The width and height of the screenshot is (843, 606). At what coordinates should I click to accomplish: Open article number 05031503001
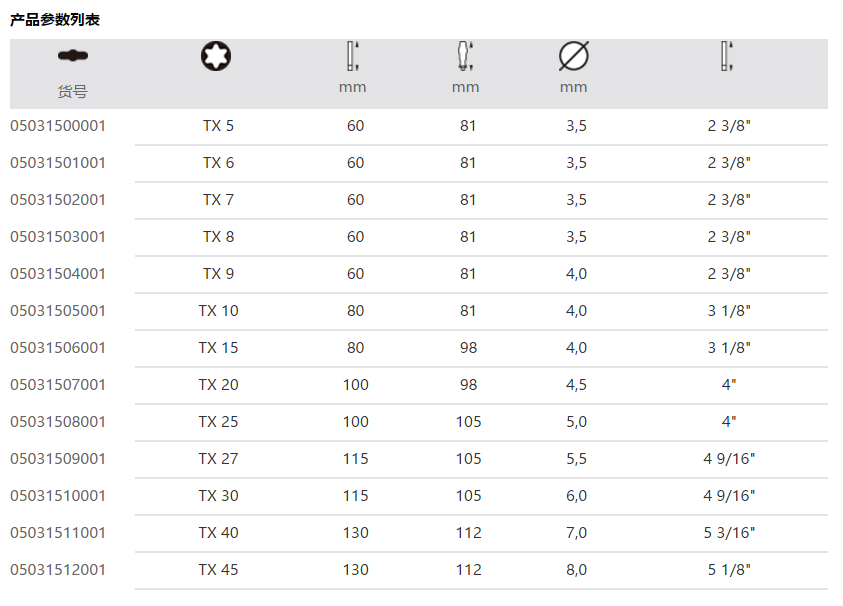pos(58,237)
